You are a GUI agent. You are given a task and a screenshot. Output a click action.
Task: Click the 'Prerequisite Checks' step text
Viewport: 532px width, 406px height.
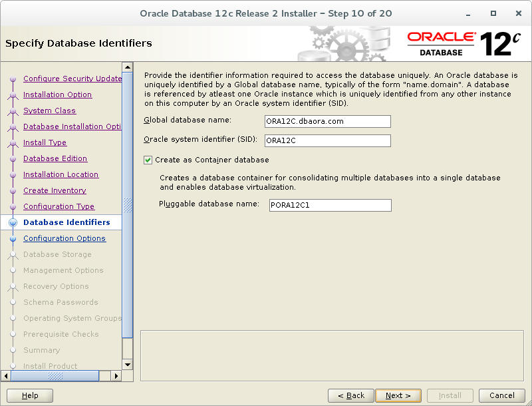click(x=61, y=334)
